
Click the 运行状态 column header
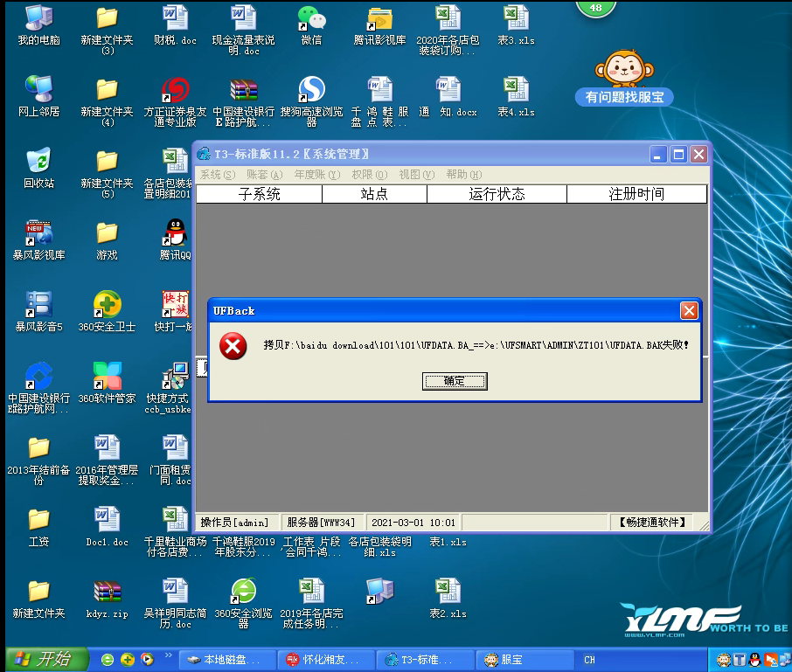497,194
